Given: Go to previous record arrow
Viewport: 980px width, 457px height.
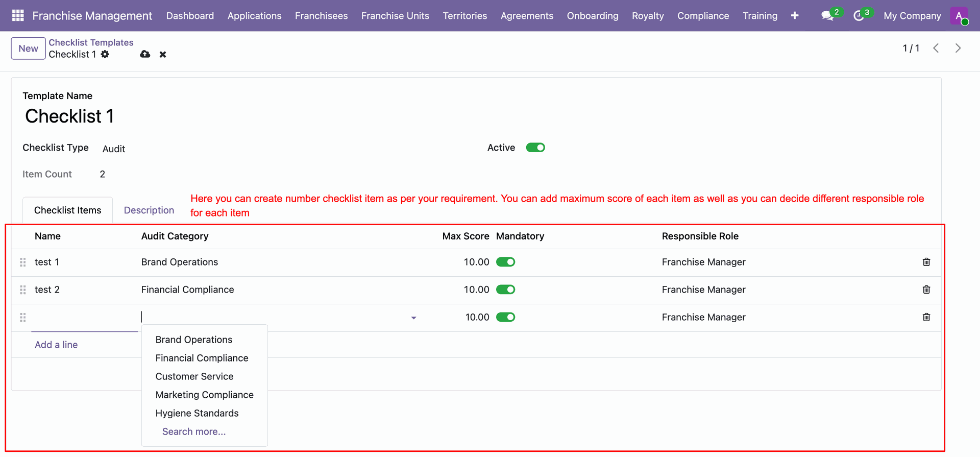Looking at the screenshot, I should pos(936,48).
